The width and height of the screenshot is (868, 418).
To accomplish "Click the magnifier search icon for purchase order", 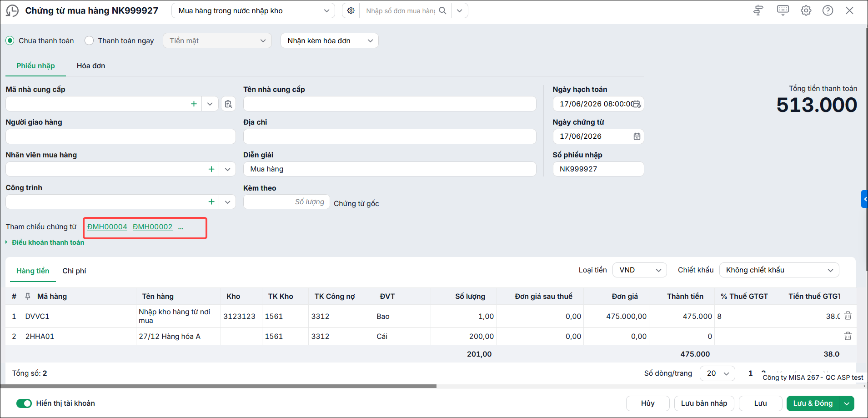I will click(x=442, y=10).
